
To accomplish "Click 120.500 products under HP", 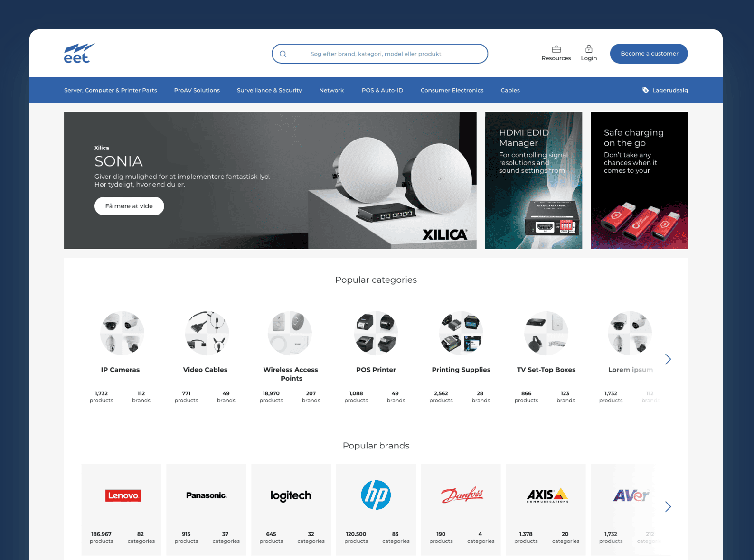I will pyautogui.click(x=356, y=537).
